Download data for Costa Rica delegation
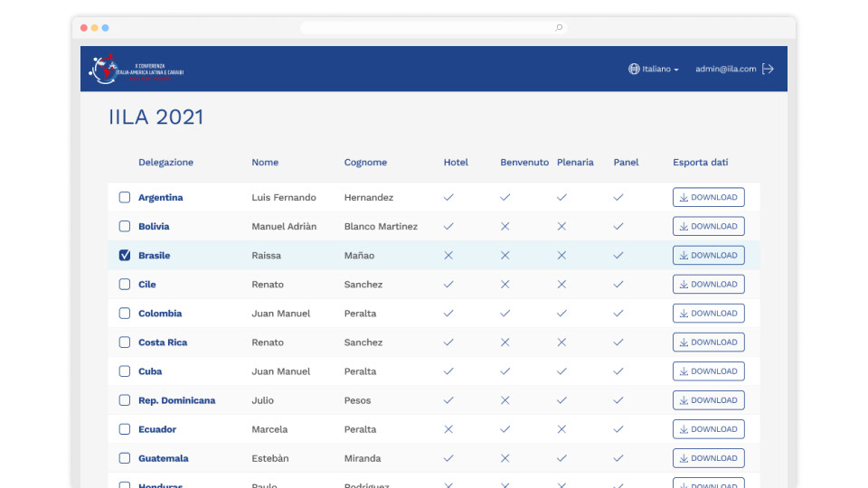Viewport: 868px width, 488px height. (709, 343)
